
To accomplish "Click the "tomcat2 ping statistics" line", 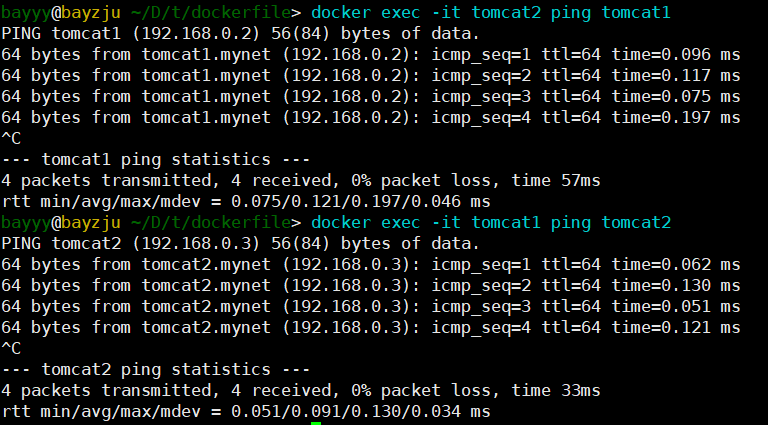I will [x=156, y=369].
